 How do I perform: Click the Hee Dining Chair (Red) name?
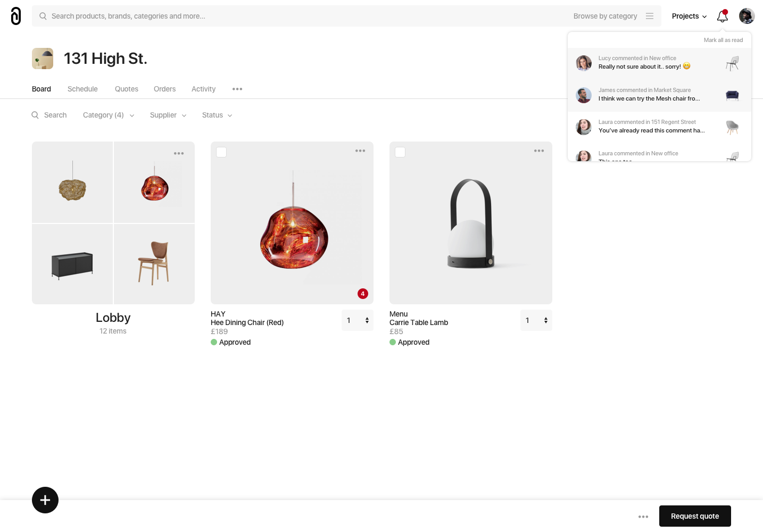(247, 322)
